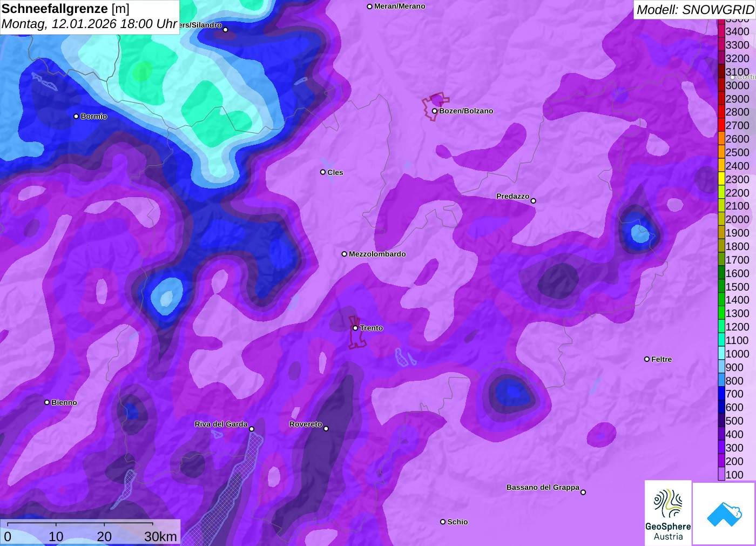Click the '30km' scale bar label
This screenshot has width=756, height=546.
tap(160, 537)
